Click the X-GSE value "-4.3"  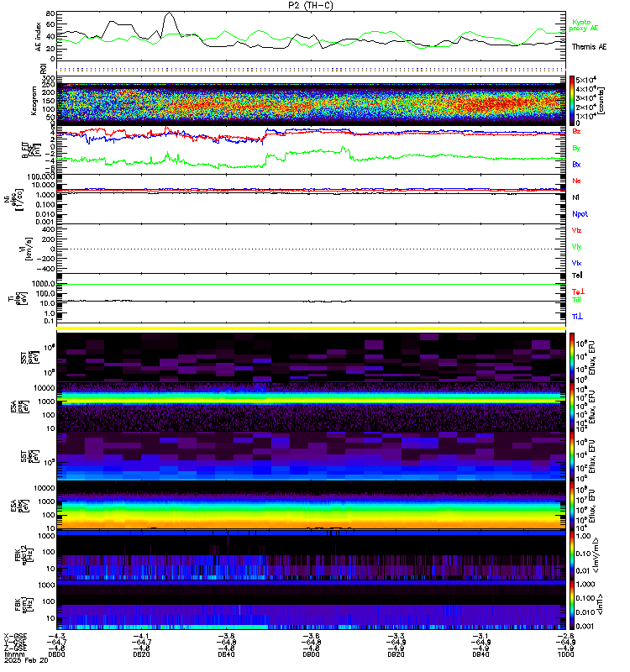pos(56,636)
